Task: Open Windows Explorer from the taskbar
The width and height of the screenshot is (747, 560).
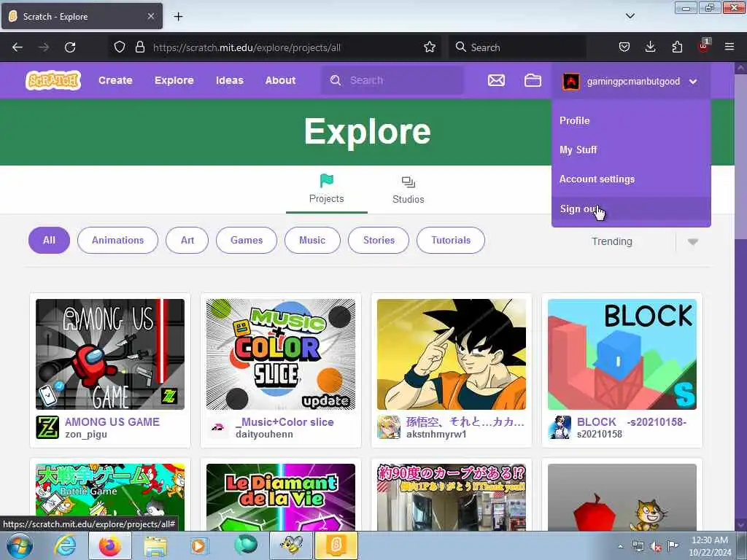Action: coord(155,545)
